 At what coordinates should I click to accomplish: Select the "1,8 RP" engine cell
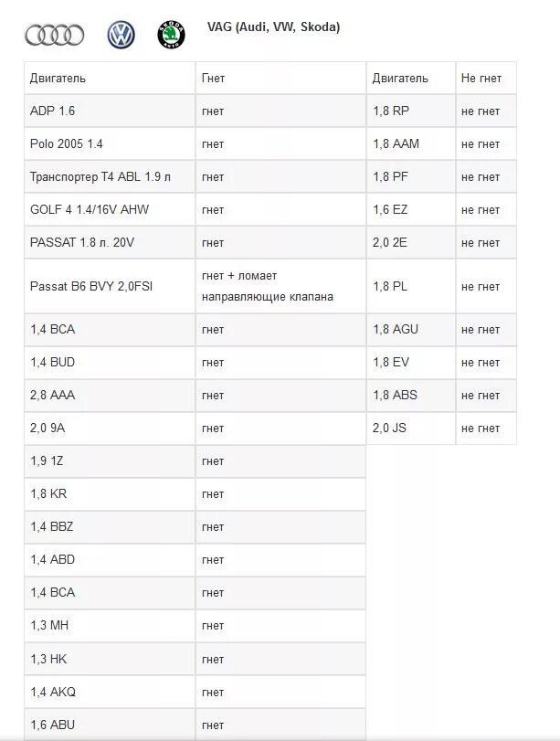click(x=391, y=111)
